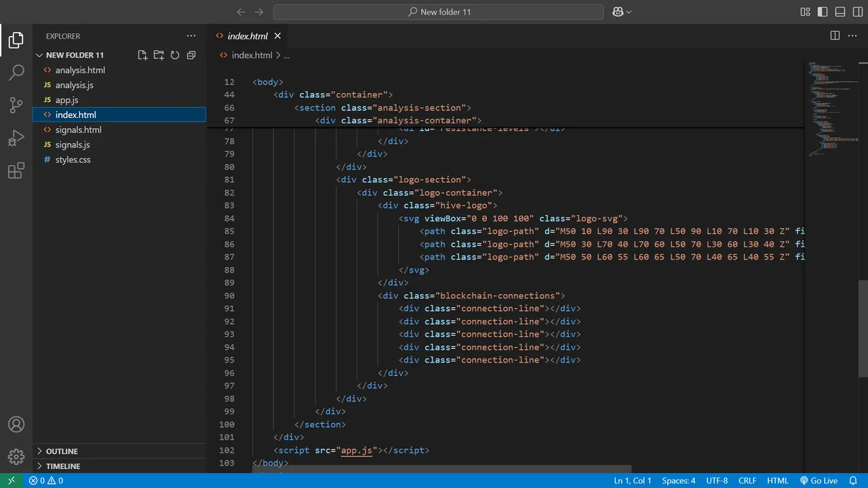This screenshot has height=488, width=868.
Task: Open the Copilot chat icon
Action: (x=618, y=12)
